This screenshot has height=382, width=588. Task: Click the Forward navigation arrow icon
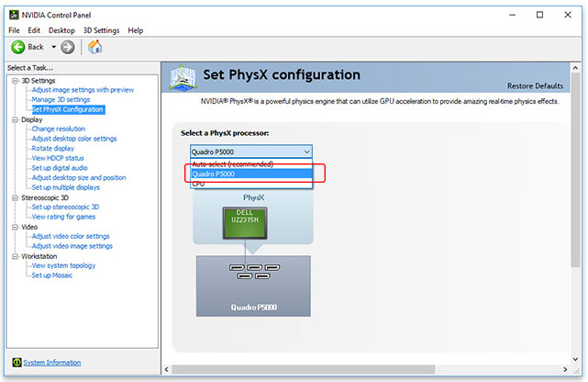[68, 47]
